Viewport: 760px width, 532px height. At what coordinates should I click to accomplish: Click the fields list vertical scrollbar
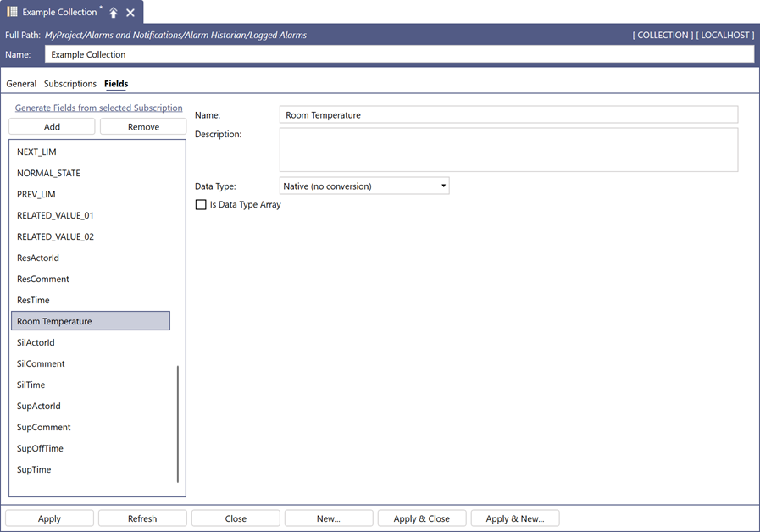pyautogui.click(x=178, y=424)
